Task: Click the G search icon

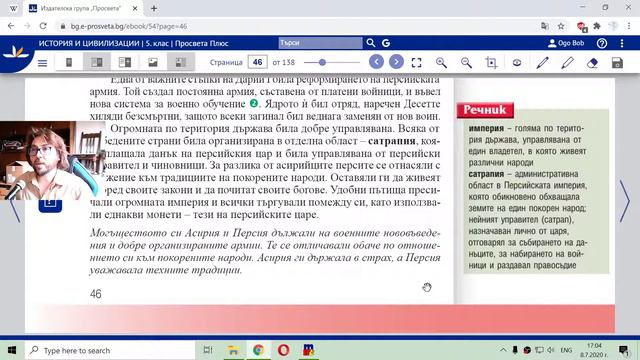Action: click(386, 43)
